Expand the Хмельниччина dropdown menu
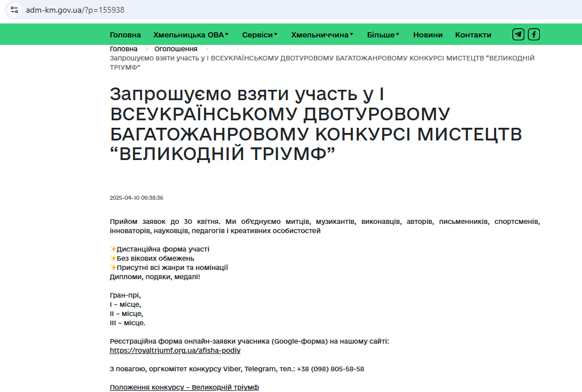Screen dimensions: 582x392 tap(322, 35)
